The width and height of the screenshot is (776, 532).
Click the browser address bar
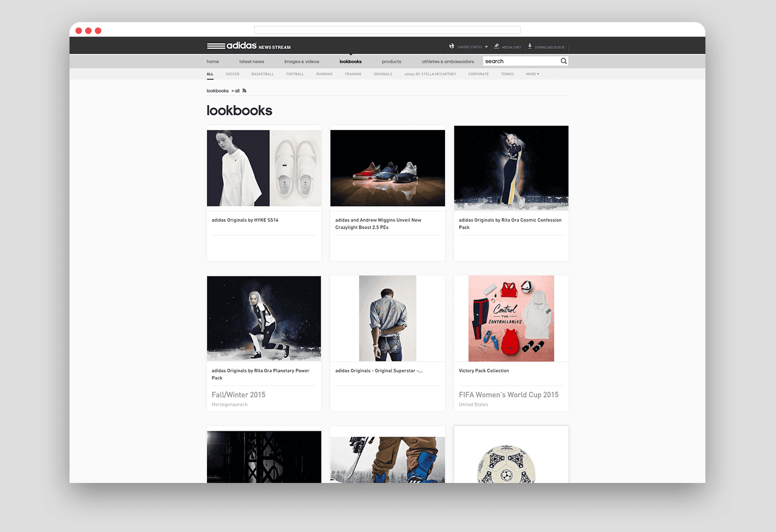click(387, 30)
